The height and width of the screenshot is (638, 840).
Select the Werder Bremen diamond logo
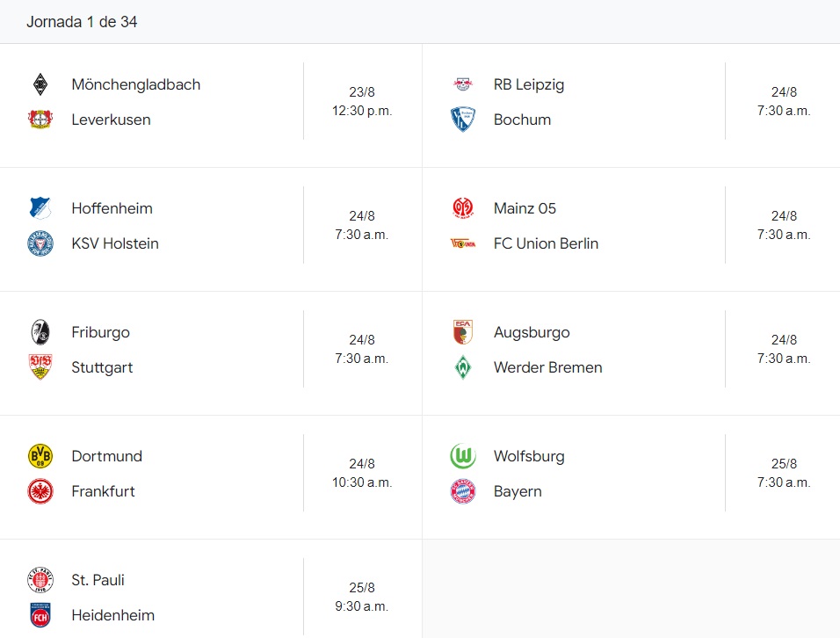point(463,367)
